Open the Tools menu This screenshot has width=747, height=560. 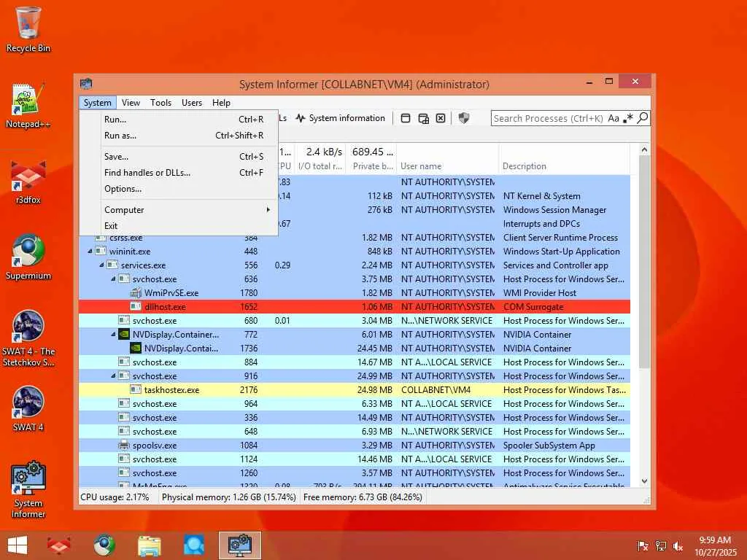(160, 102)
